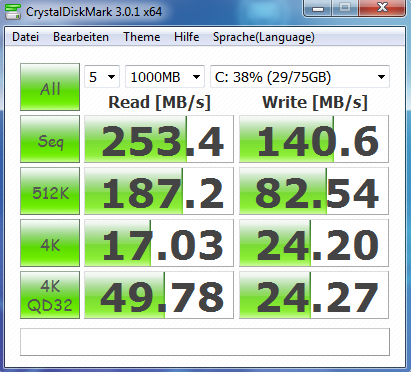Click the Seq read result 253.4
This screenshot has width=411, height=372.
[159, 139]
